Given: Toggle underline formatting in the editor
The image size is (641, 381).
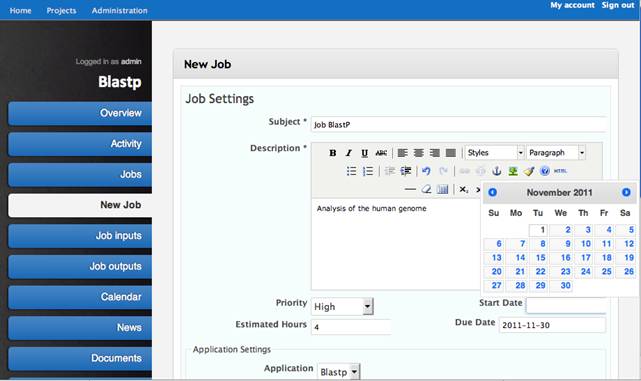Looking at the screenshot, I should coord(365,153).
